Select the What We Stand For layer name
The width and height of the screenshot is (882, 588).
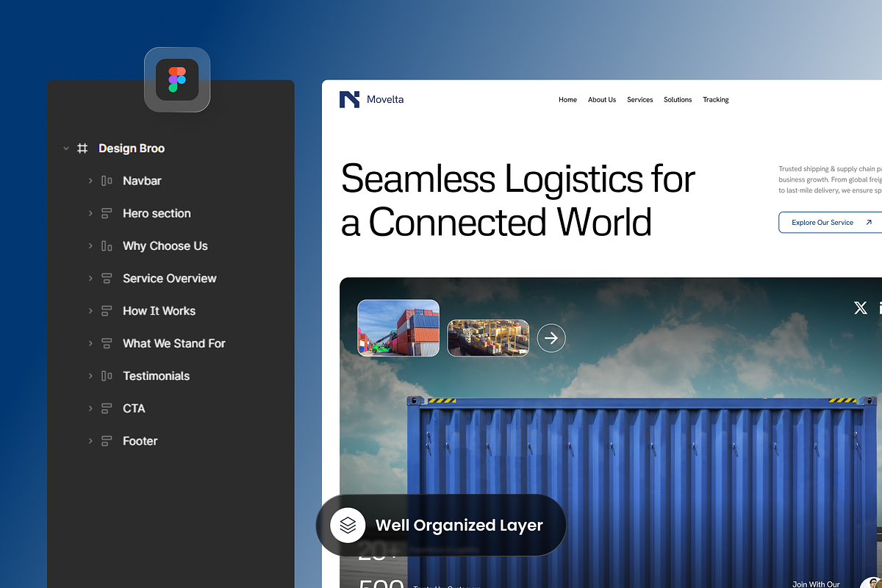coord(174,343)
